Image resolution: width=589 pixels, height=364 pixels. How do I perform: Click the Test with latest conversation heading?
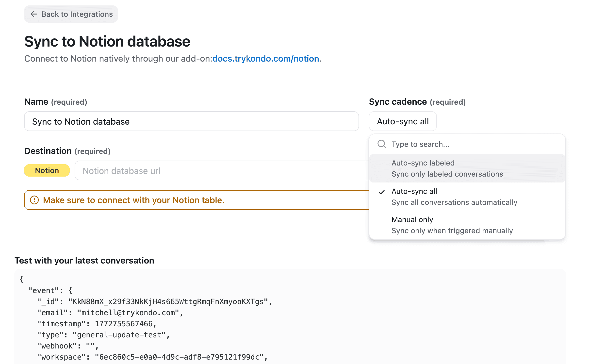84,261
